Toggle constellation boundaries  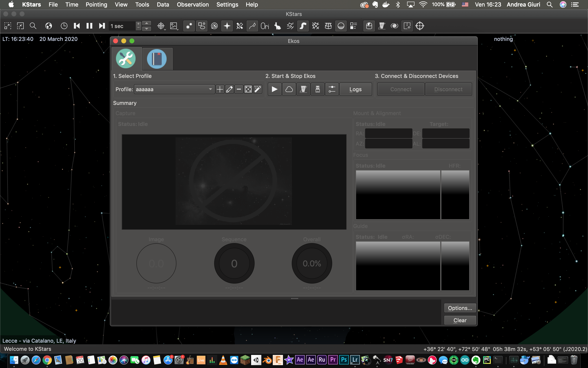(x=290, y=26)
